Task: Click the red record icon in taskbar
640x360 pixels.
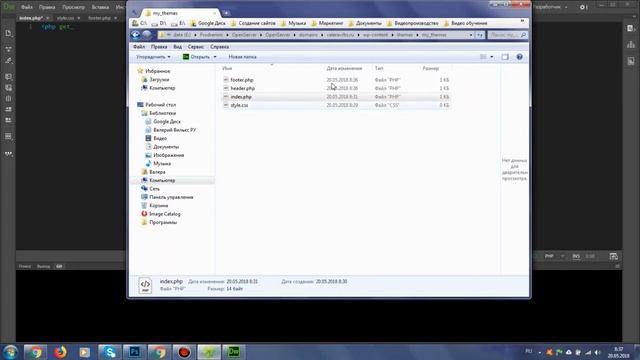Action: pyautogui.click(x=184, y=352)
